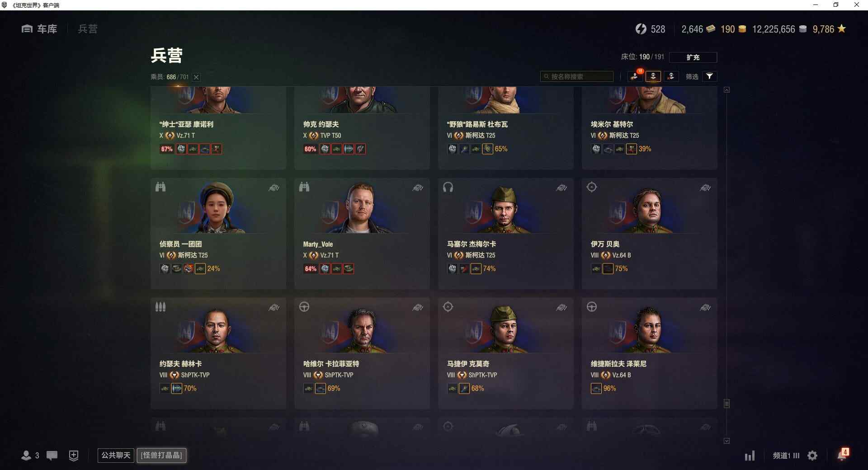The width and height of the screenshot is (868, 470).
Task: Focus the 按名称搜索 name search field
Action: 577,76
